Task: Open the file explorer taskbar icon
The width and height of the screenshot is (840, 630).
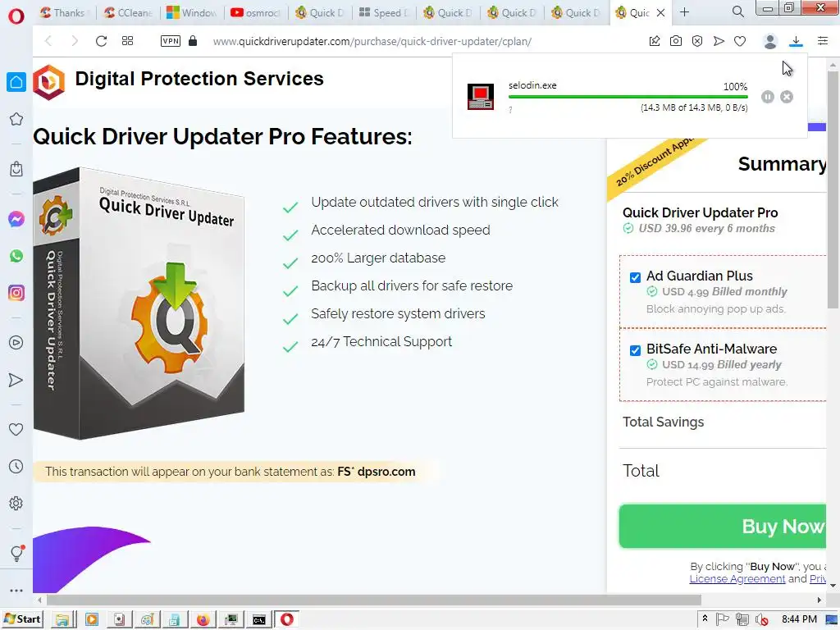Action: [62, 620]
